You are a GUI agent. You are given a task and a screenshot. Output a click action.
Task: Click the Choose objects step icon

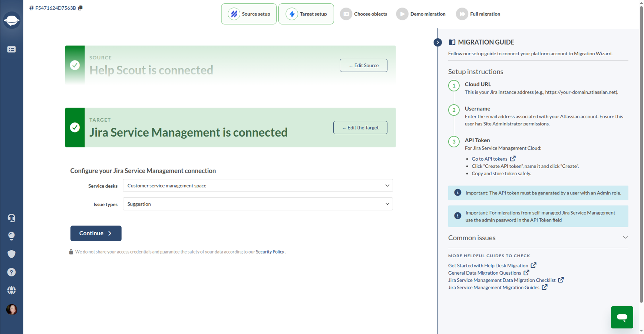coord(346,14)
